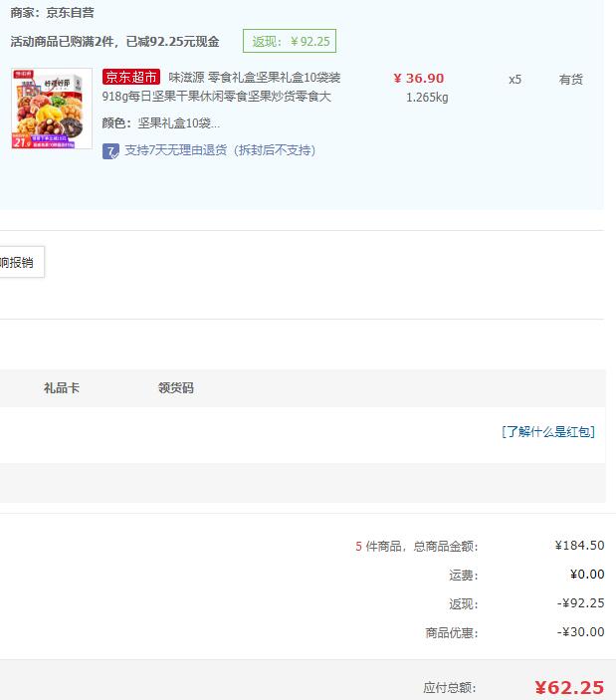This screenshot has height=700, width=616.
Task: Click the partially visible 报销 button
Action: click(21, 262)
